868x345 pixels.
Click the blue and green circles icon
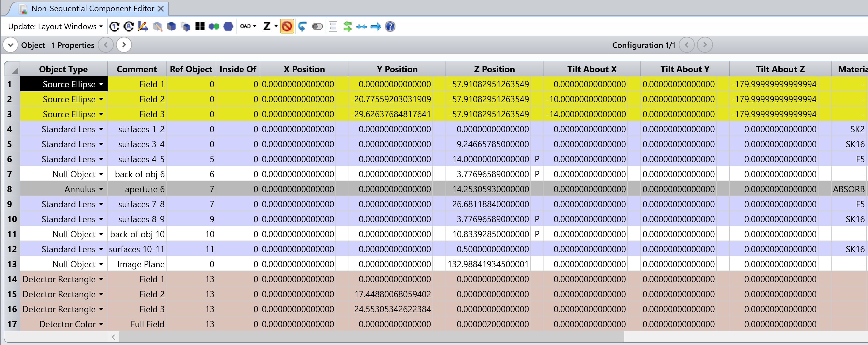(214, 26)
